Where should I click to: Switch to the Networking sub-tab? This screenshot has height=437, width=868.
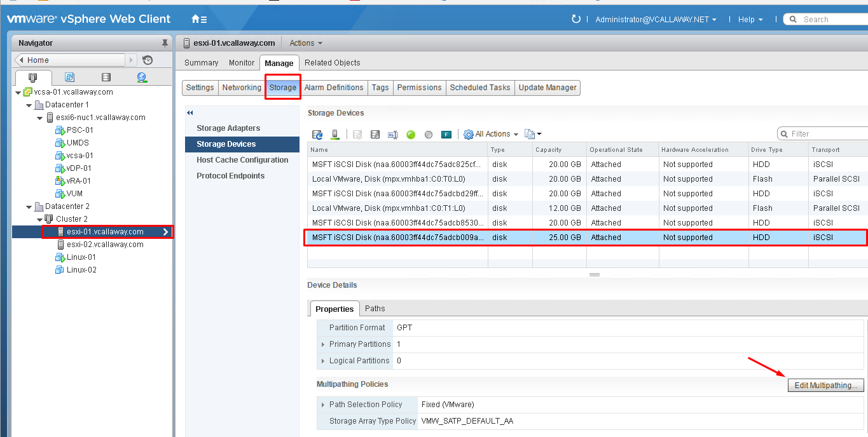[242, 88]
